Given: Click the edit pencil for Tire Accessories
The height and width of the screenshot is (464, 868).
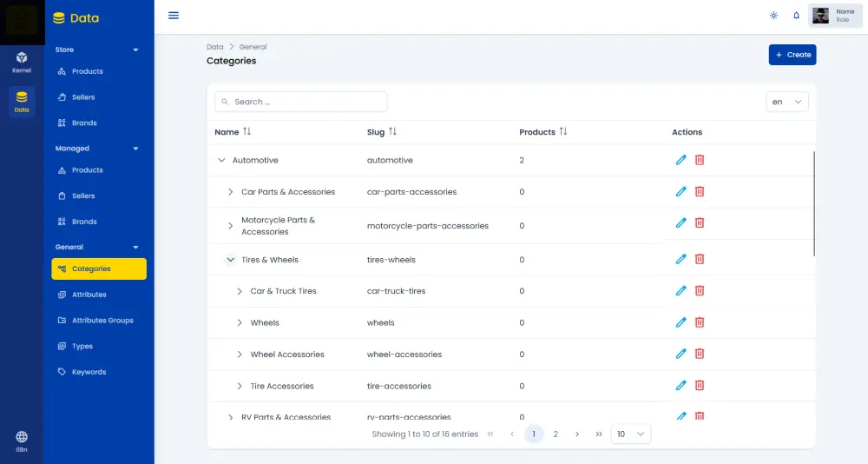Looking at the screenshot, I should point(681,386).
